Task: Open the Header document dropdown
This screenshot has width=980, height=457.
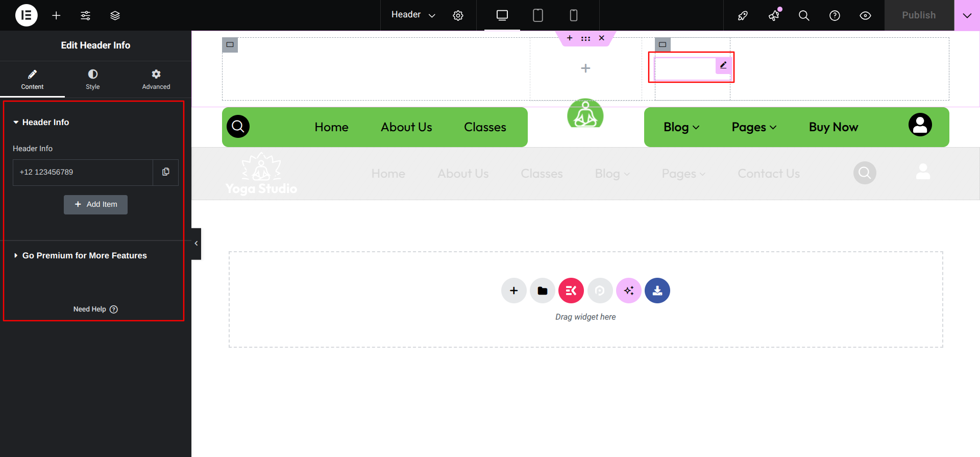Action: click(x=413, y=15)
